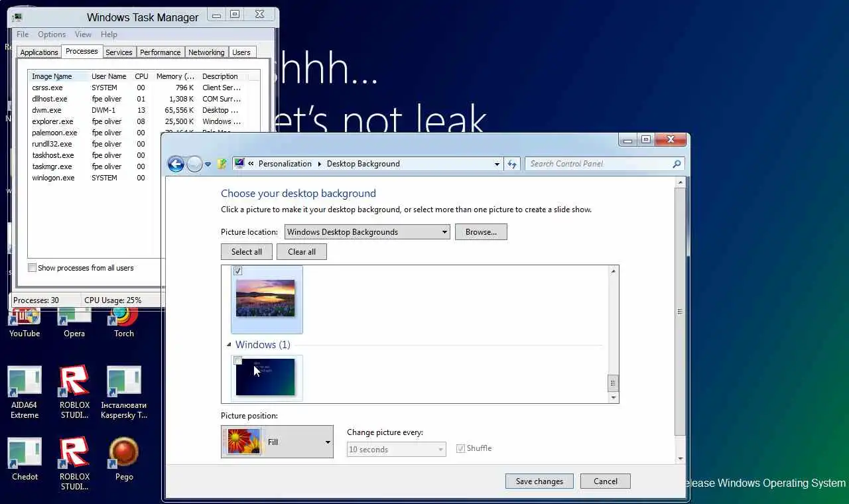Screen dimensions: 849x504
Task: Select the palemoon.exe process row
Action: coord(95,133)
